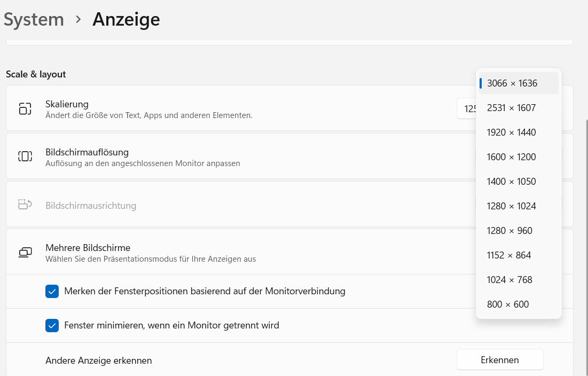The height and width of the screenshot is (376, 588).
Task: Go back to System breadcrumb
Action: pyautogui.click(x=34, y=20)
